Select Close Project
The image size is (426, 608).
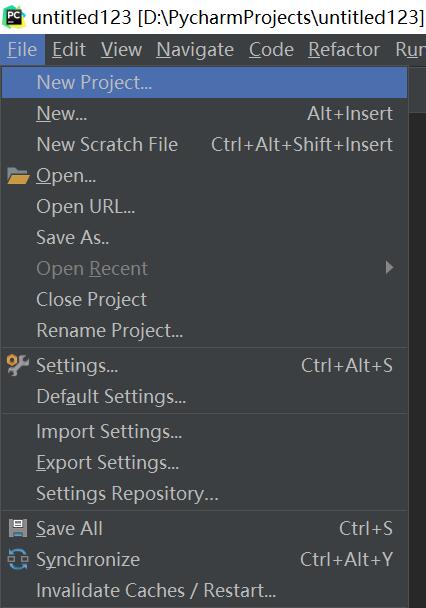[204, 299]
